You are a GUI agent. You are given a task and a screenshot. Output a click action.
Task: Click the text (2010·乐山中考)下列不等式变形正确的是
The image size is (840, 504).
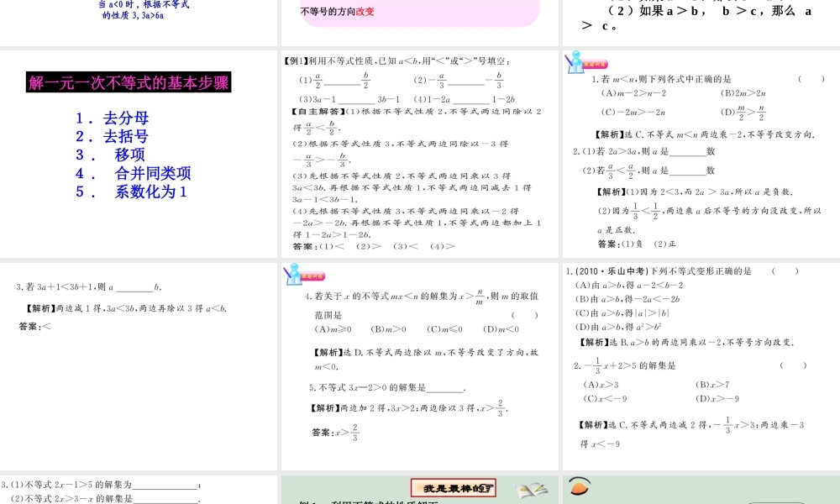point(664,271)
